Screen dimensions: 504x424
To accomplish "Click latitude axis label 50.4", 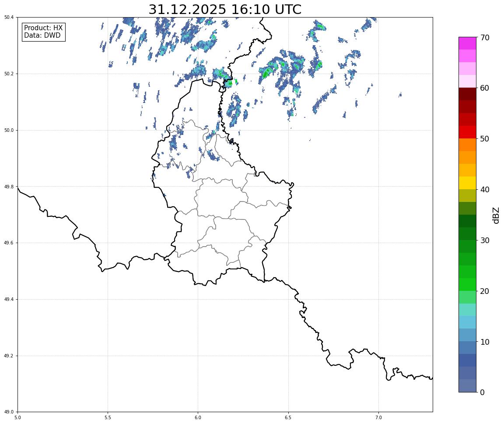I will tap(9, 18).
